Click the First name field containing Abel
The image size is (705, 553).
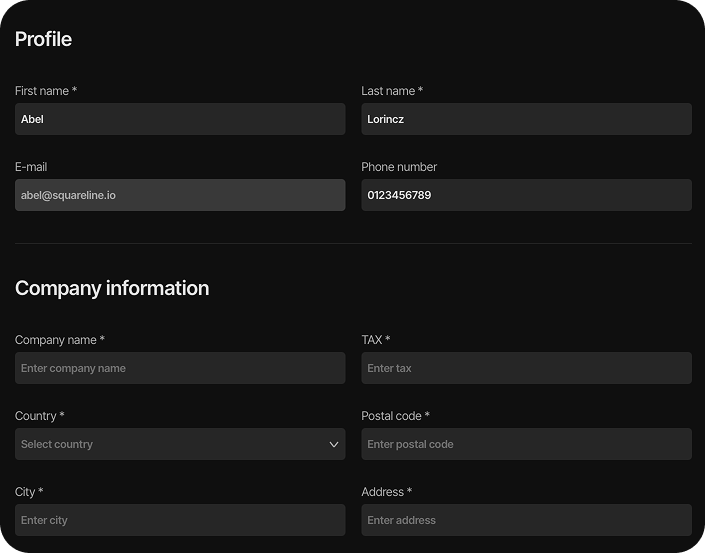180,119
